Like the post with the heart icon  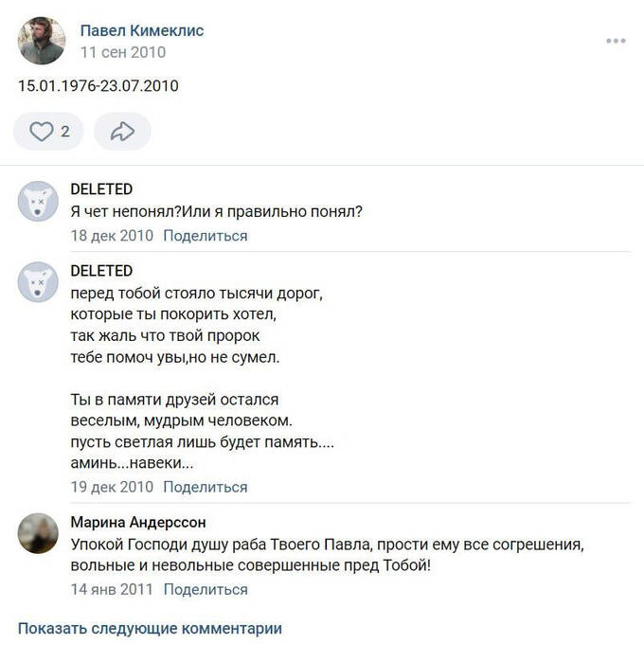coord(42,132)
